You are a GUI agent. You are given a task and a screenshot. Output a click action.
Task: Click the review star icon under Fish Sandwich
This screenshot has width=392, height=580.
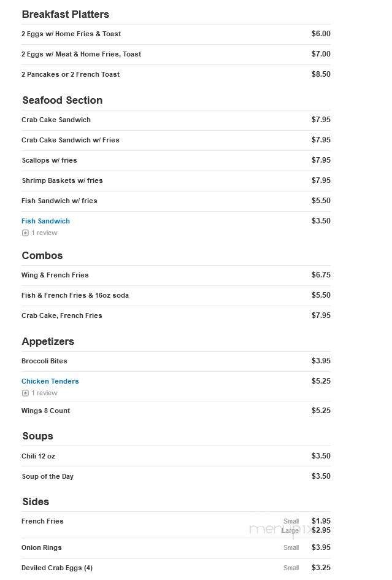tap(25, 233)
